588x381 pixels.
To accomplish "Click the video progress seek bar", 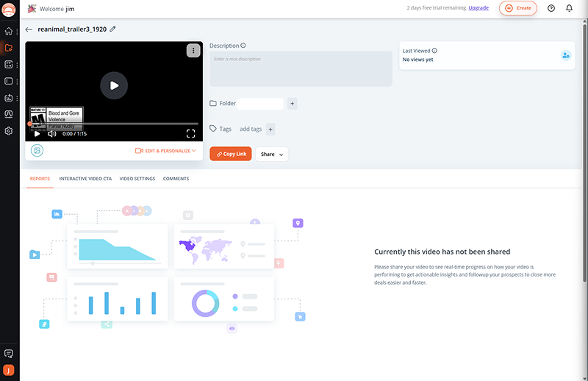I will pos(114,124).
